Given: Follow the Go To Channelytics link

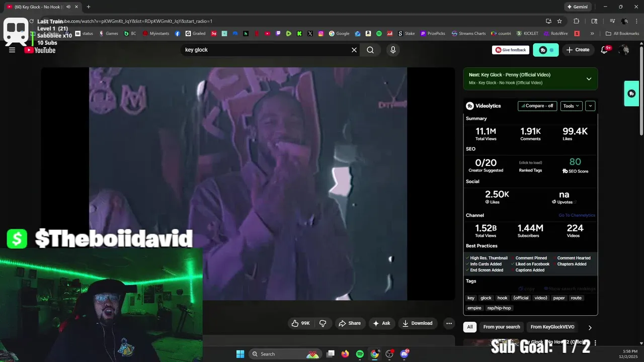Looking at the screenshot, I should tap(577, 215).
